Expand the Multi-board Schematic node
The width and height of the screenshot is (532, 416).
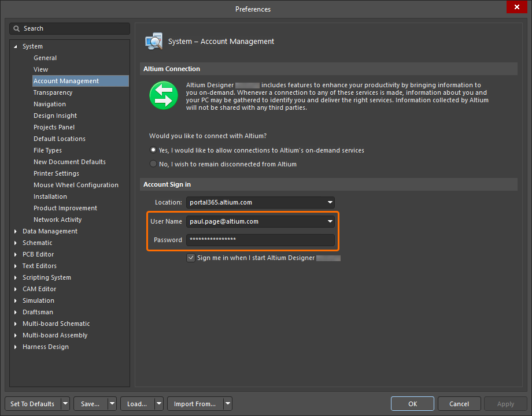(15, 324)
